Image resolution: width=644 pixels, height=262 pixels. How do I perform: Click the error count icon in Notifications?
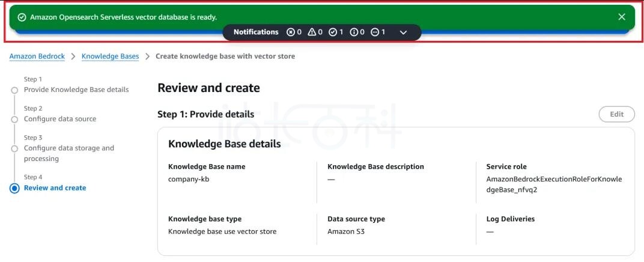[x=291, y=32]
